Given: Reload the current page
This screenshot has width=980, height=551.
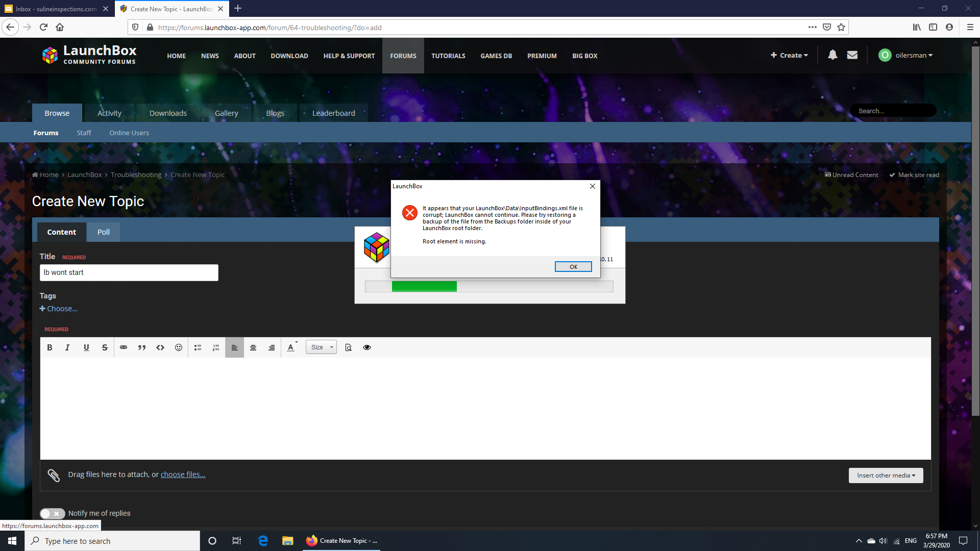Looking at the screenshot, I should [x=43, y=28].
